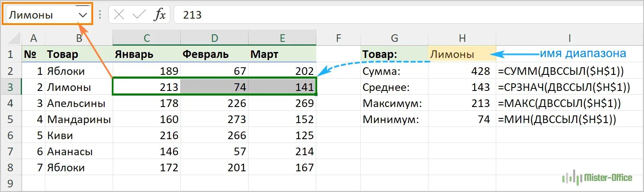Screen dimensions: 644x192
Task: Click the =МИН(ДВССЫЛ($H$1)) formula text
Action: [557, 120]
